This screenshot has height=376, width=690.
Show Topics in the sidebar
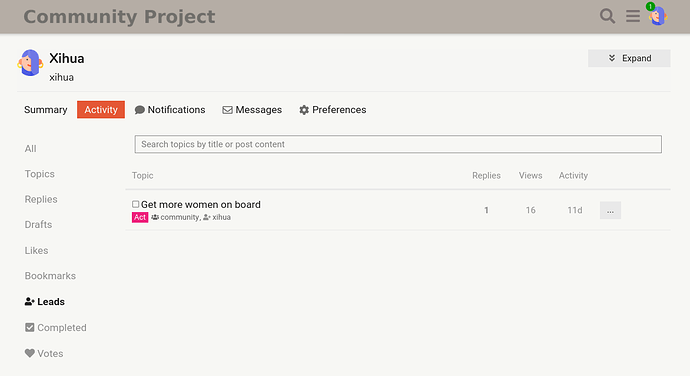(x=40, y=174)
